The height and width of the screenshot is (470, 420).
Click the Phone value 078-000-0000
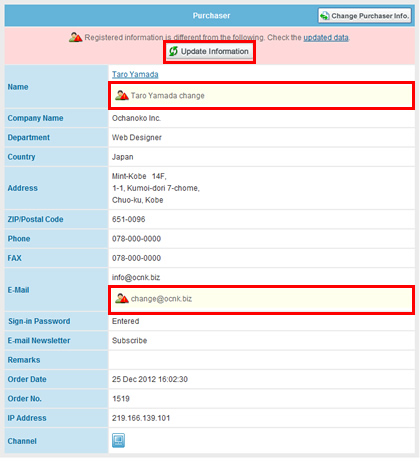tap(136, 239)
